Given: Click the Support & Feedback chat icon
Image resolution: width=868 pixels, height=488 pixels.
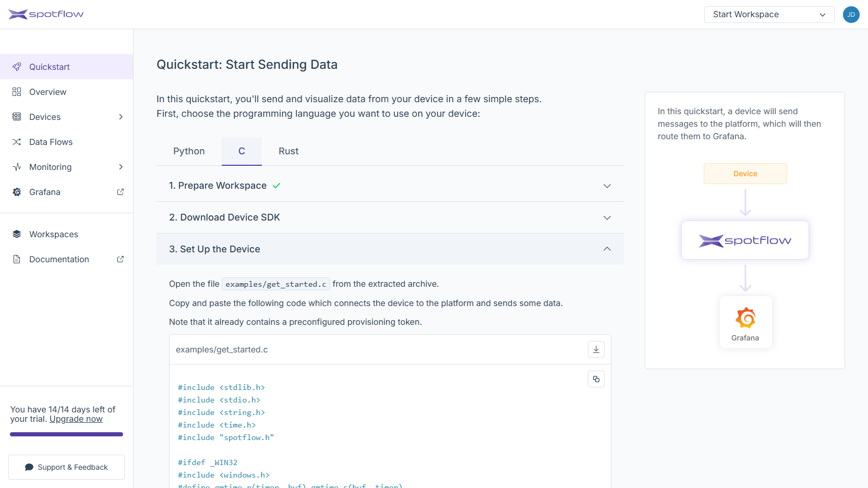Looking at the screenshot, I should [x=29, y=467].
